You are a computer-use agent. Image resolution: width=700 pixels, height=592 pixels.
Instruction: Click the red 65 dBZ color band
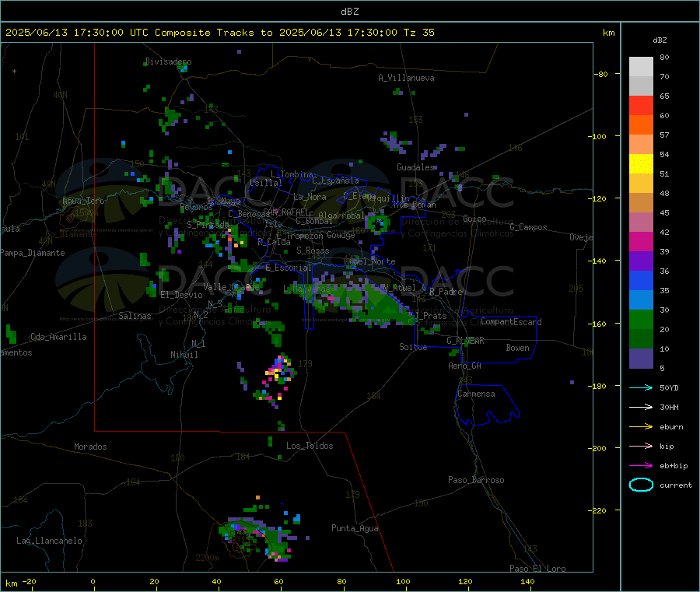click(641, 105)
